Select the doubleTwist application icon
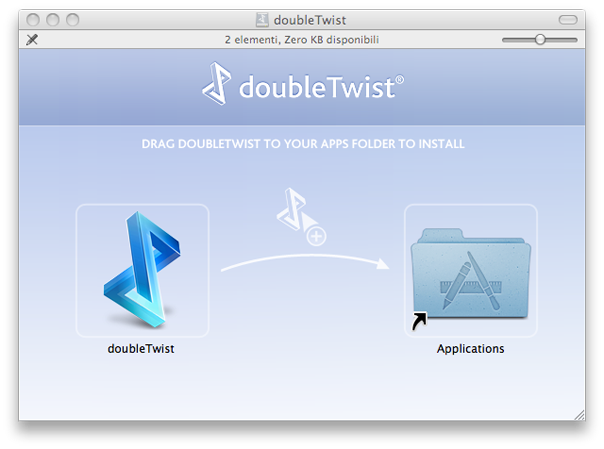Screen dimensions: 604x449 click(x=142, y=270)
